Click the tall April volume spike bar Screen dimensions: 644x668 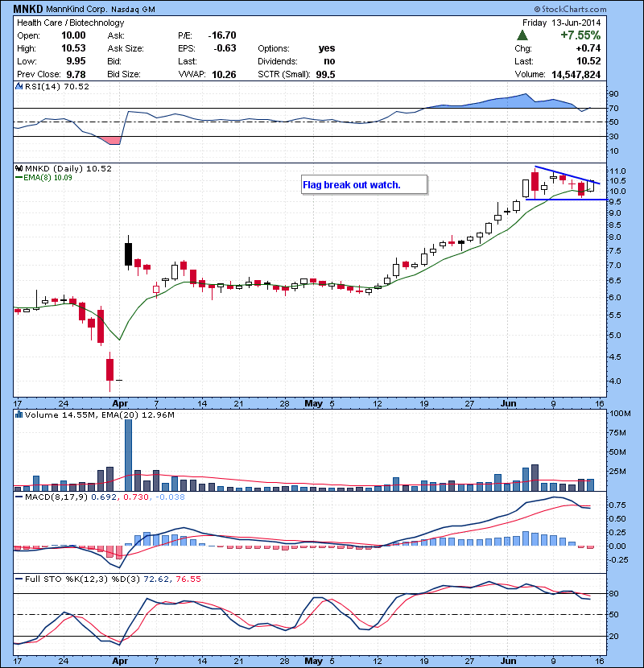[x=128, y=455]
